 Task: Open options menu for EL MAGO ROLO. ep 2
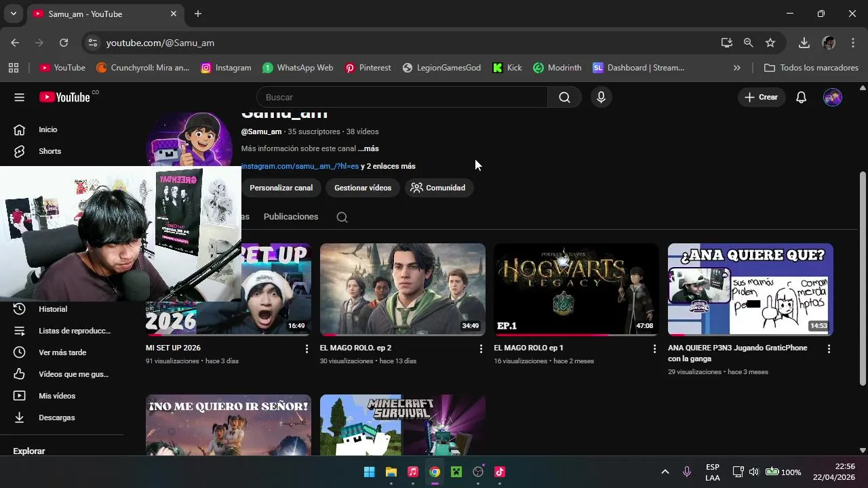pyautogui.click(x=481, y=348)
